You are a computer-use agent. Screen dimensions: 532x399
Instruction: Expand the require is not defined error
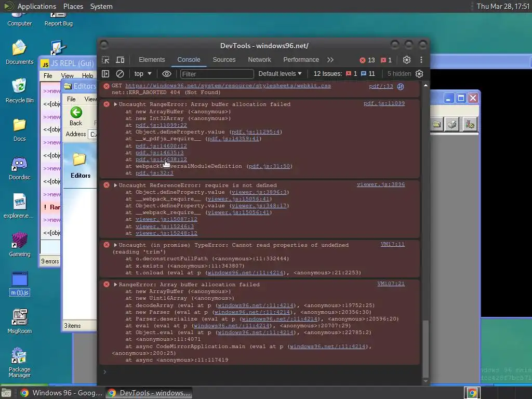115,185
